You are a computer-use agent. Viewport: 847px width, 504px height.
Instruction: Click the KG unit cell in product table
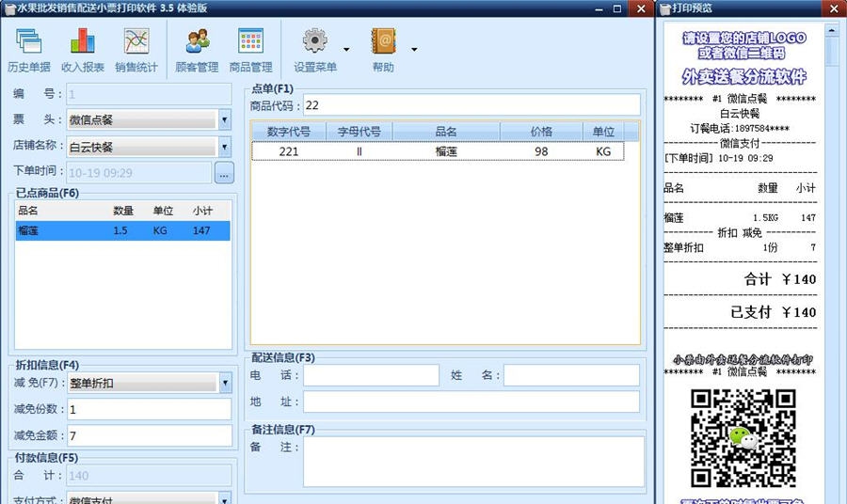pyautogui.click(x=603, y=151)
